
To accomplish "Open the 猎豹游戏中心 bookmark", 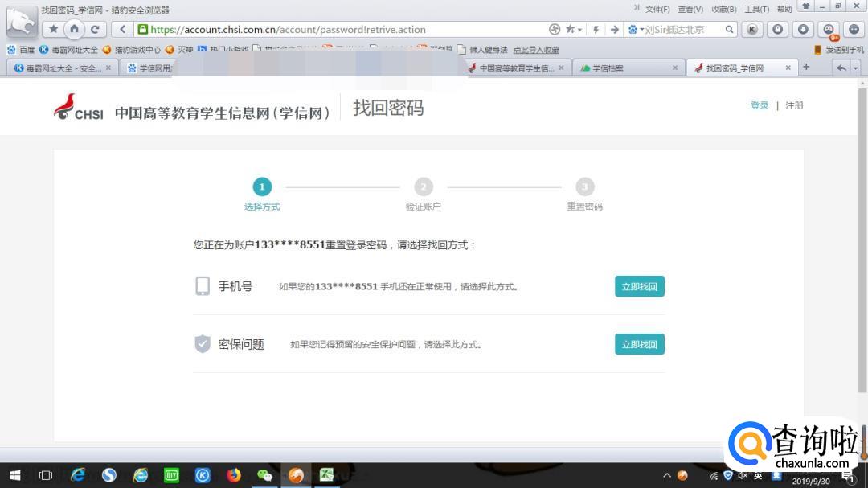I will (132, 50).
